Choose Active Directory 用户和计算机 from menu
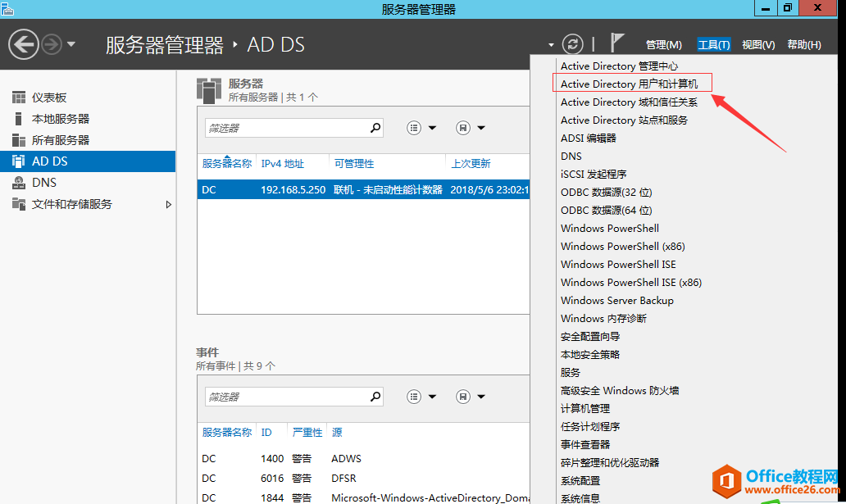 630,84
